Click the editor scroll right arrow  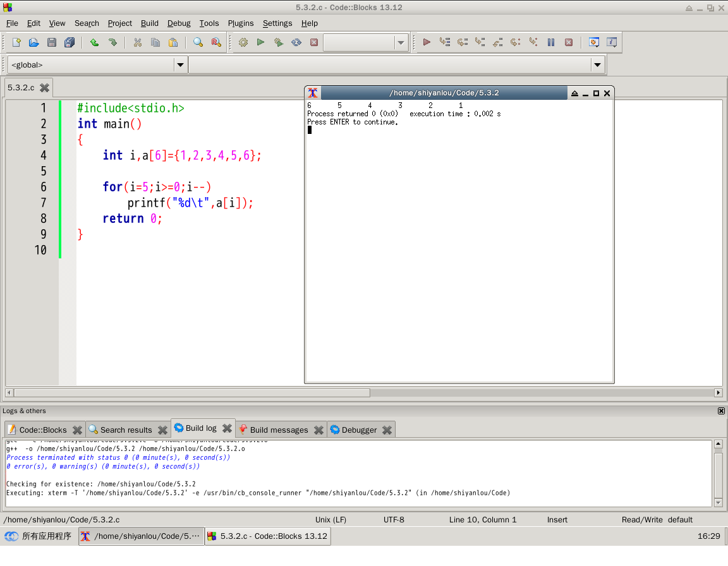(x=719, y=393)
